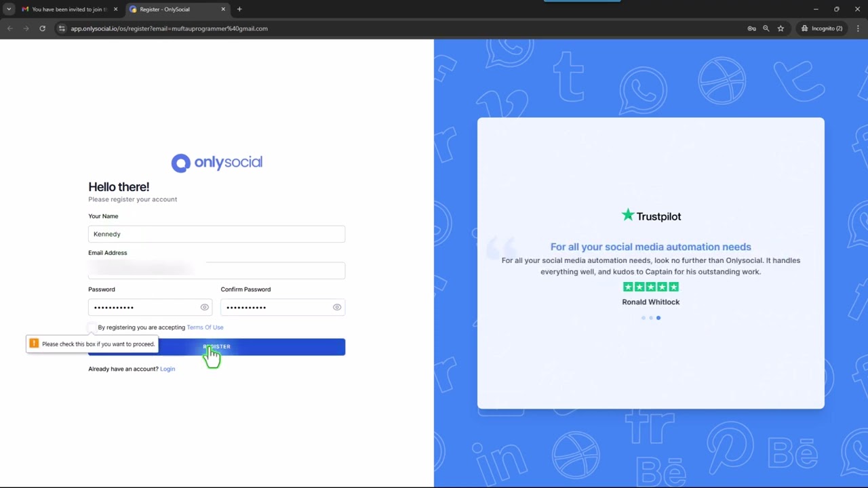Open a new browser tab
Viewport: 868px width, 488px height.
point(239,9)
